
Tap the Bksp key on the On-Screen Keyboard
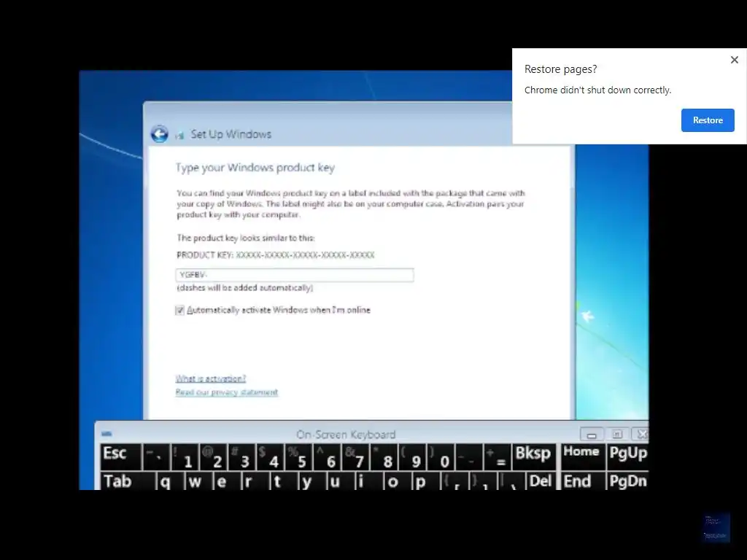[x=533, y=456]
